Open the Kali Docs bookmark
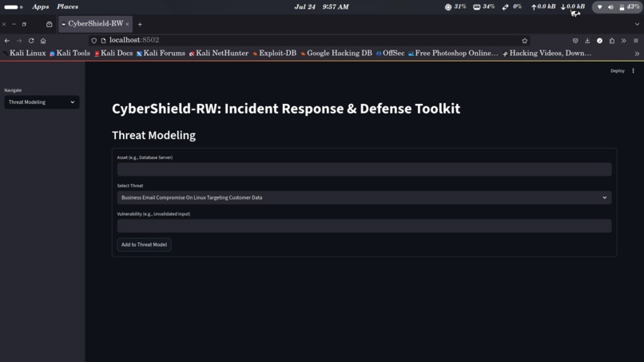 (x=113, y=53)
